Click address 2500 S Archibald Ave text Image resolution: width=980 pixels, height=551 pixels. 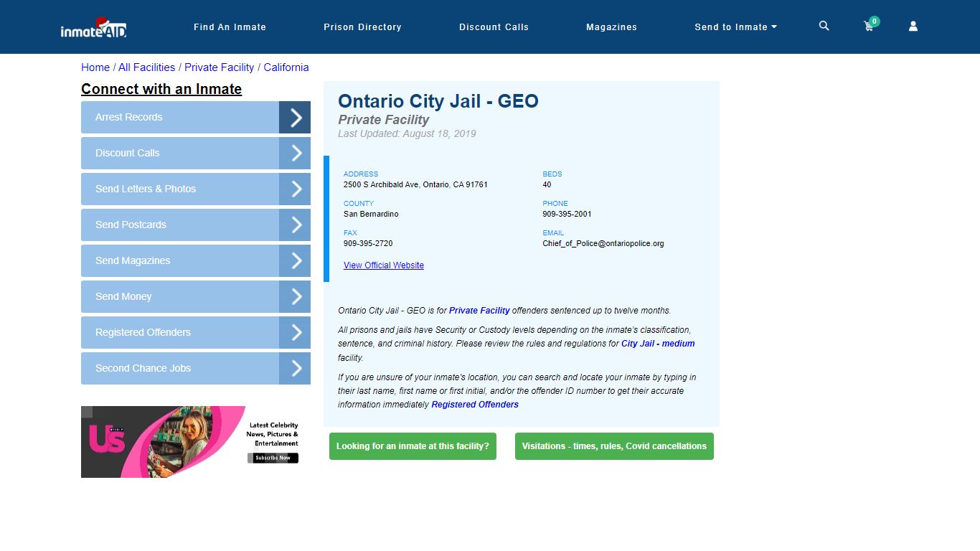pyautogui.click(x=415, y=184)
